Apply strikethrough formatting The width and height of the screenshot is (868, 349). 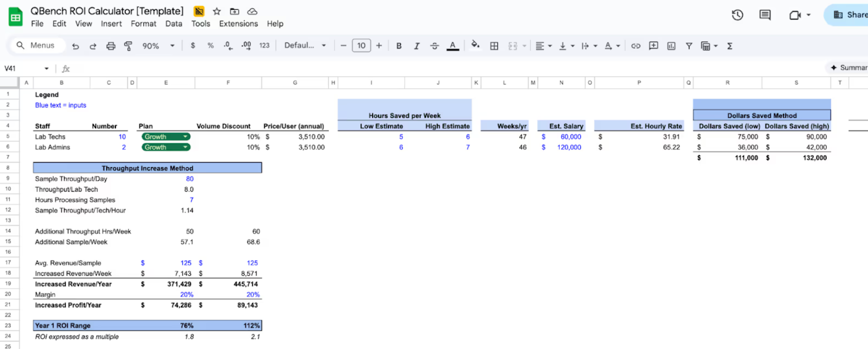click(x=435, y=46)
